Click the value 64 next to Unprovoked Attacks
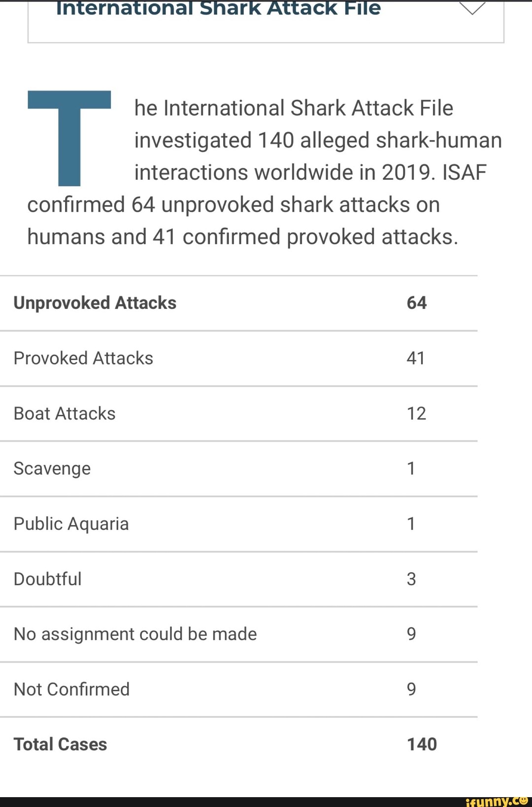Screen dimensions: 532x807 (417, 303)
